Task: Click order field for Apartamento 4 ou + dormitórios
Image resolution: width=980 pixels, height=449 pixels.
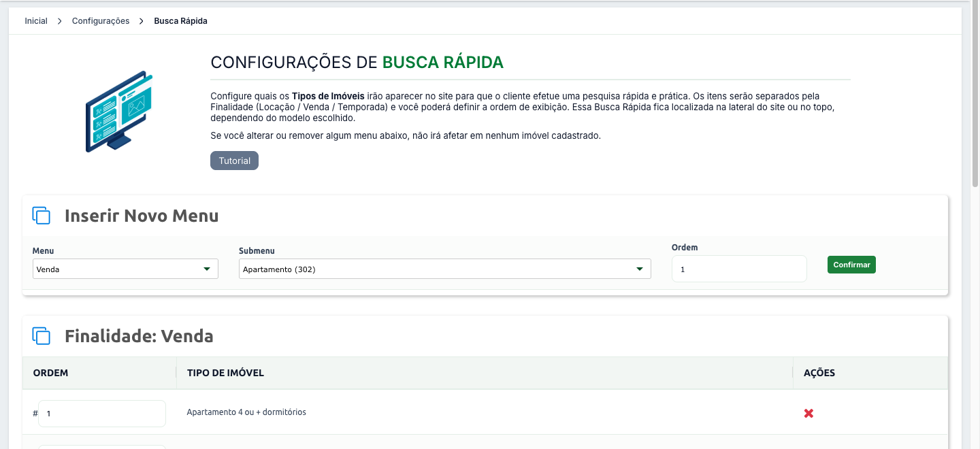Action: (x=102, y=414)
